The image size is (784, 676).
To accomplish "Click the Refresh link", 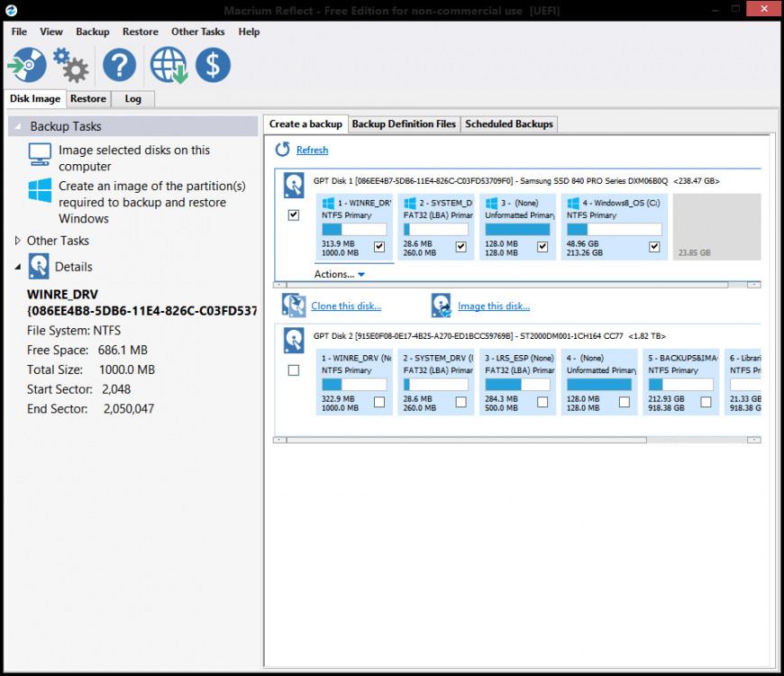I will click(312, 150).
